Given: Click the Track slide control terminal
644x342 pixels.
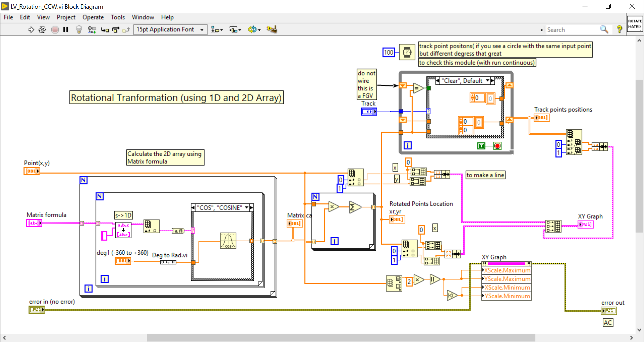Looking at the screenshot, I should point(369,111).
